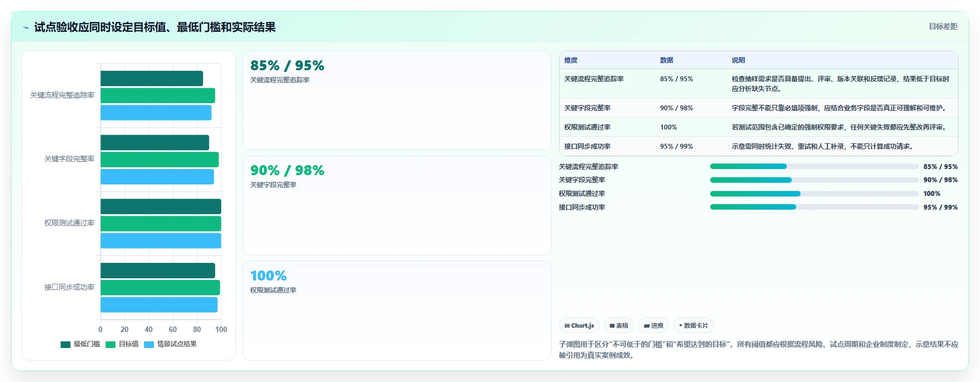Image resolution: width=980 pixels, height=382 pixels.
Task: Click the description starting 检查抽样需求是否具备提出
Action: [x=841, y=84]
